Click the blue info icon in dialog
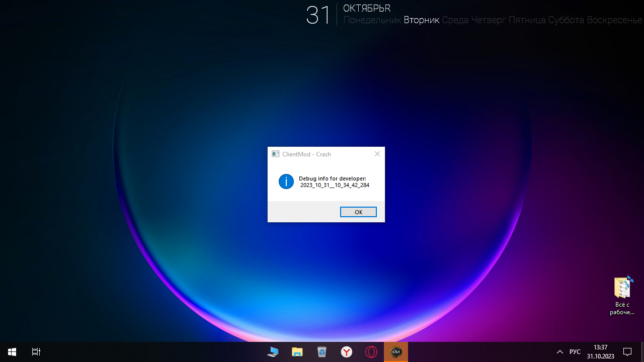 286,182
